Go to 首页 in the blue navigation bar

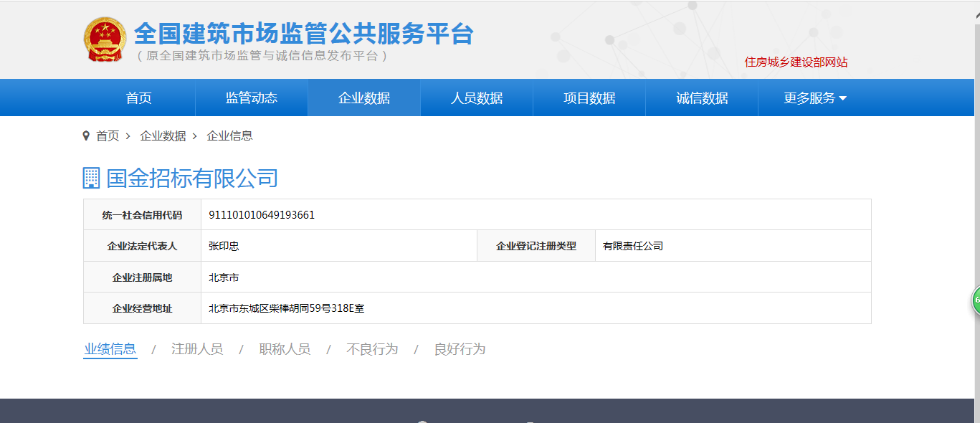(x=139, y=98)
